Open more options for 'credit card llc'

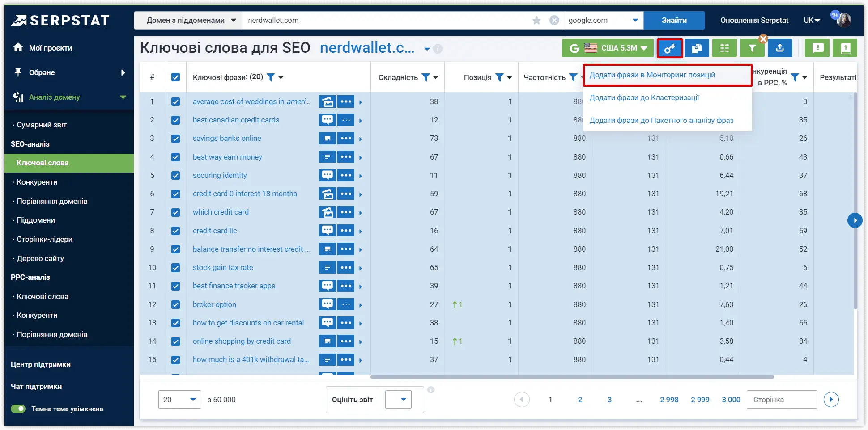click(346, 231)
